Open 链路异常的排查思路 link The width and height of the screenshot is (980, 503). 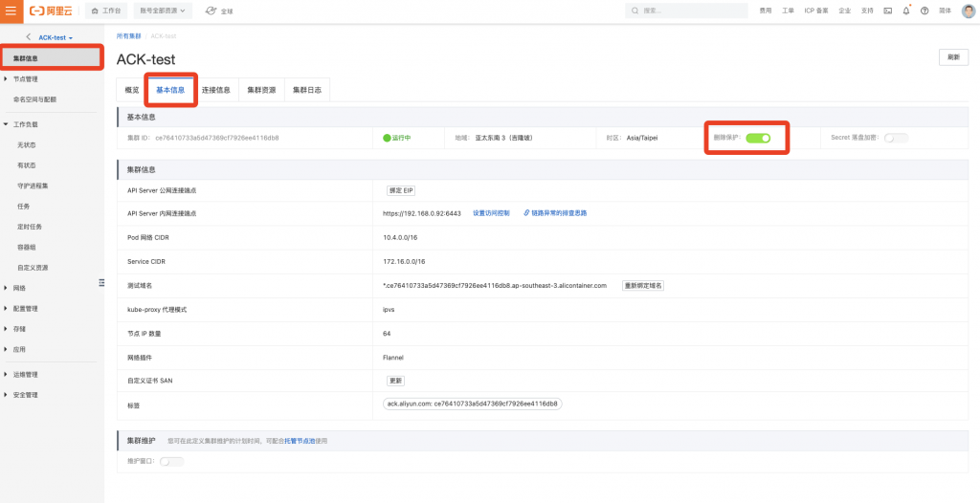click(556, 213)
